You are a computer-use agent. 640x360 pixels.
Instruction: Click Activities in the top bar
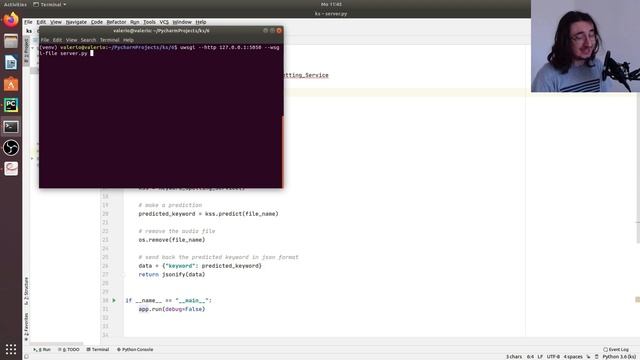coord(15,4)
